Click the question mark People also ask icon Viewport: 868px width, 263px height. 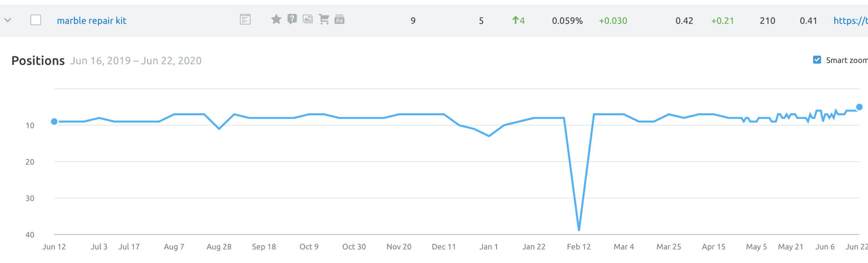click(x=292, y=19)
